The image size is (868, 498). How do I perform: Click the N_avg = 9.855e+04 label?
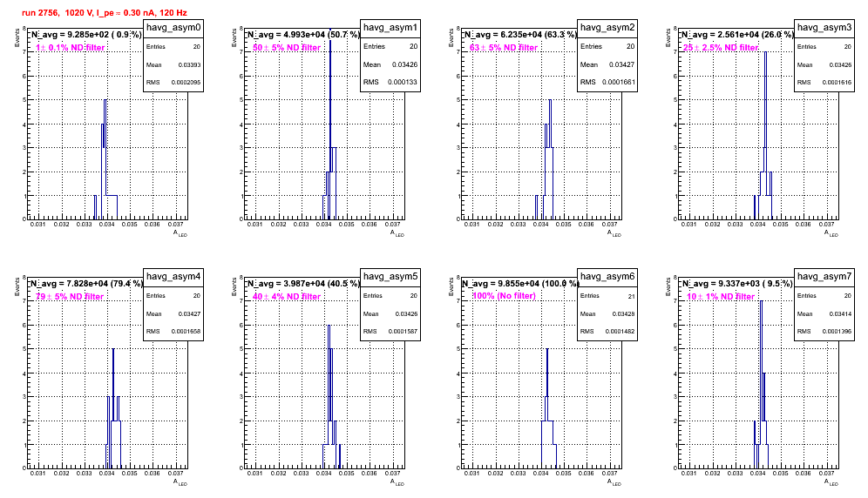click(520, 283)
